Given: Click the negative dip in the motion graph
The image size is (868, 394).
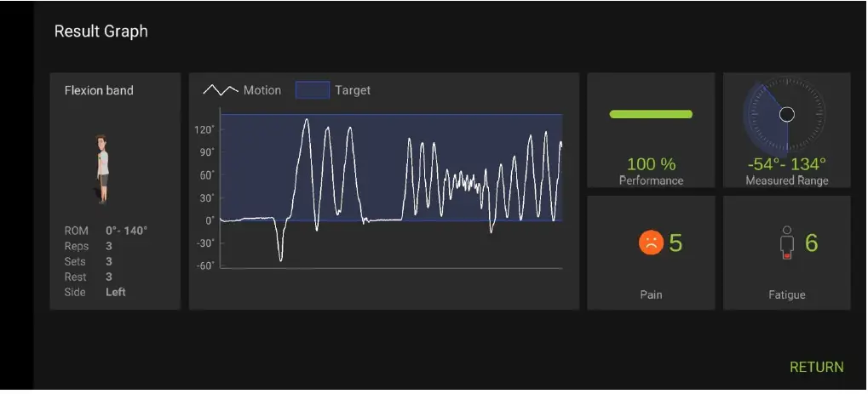Looking at the screenshot, I should pyautogui.click(x=280, y=254).
